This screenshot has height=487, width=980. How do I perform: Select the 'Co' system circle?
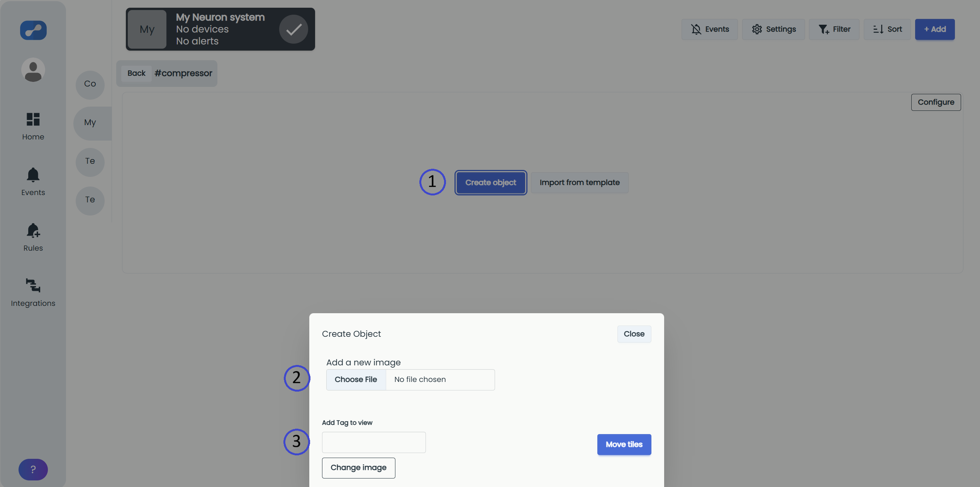tap(90, 84)
